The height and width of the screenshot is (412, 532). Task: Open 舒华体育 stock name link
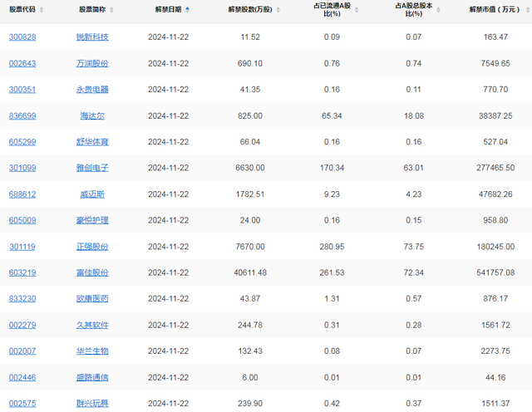pyautogui.click(x=92, y=142)
